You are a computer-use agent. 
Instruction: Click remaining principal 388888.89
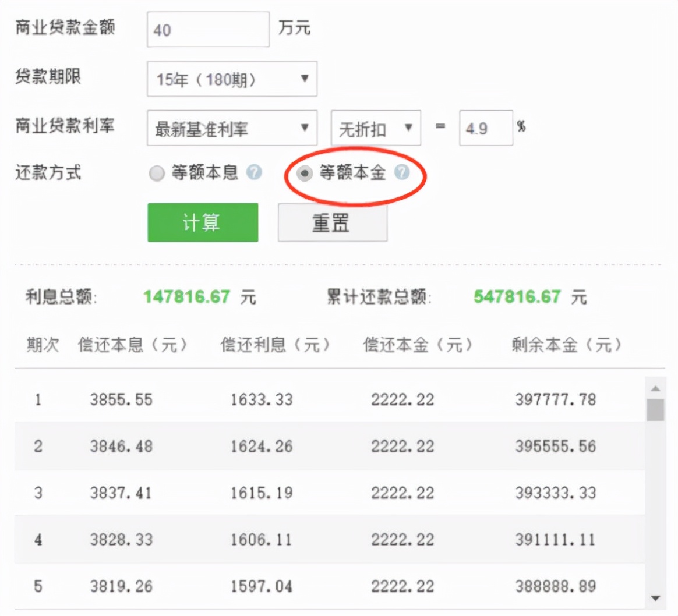(556, 586)
